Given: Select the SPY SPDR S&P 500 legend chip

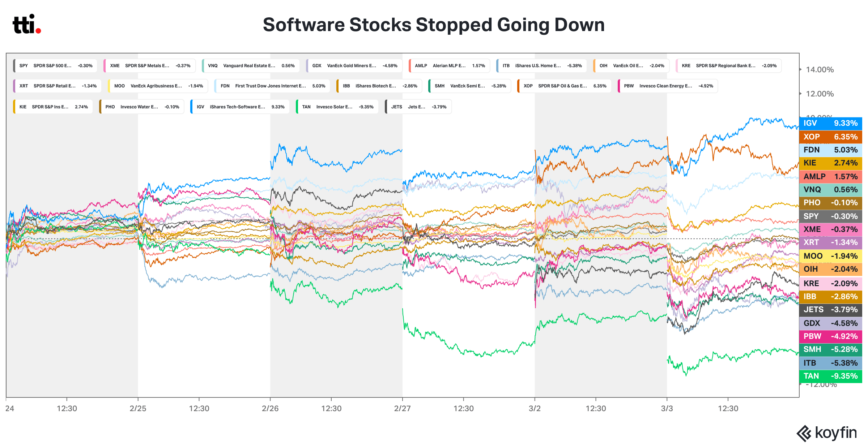Looking at the screenshot, I should pyautogui.click(x=55, y=66).
